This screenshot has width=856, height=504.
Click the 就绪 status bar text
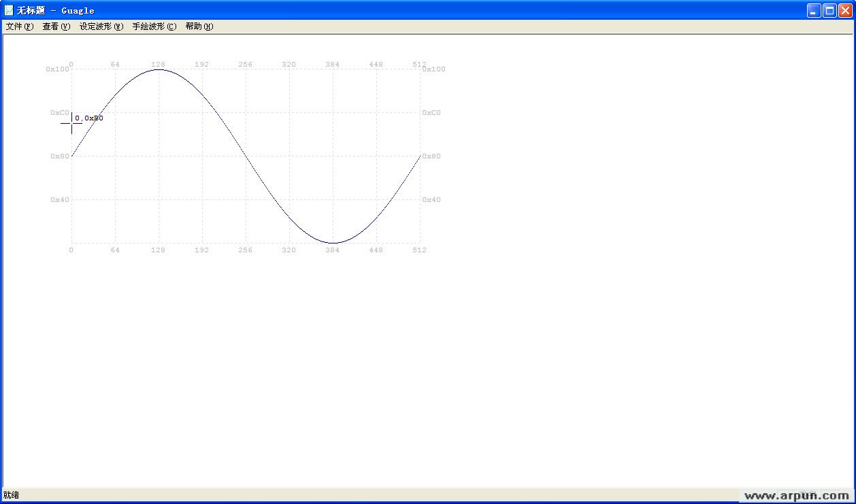pos(12,495)
